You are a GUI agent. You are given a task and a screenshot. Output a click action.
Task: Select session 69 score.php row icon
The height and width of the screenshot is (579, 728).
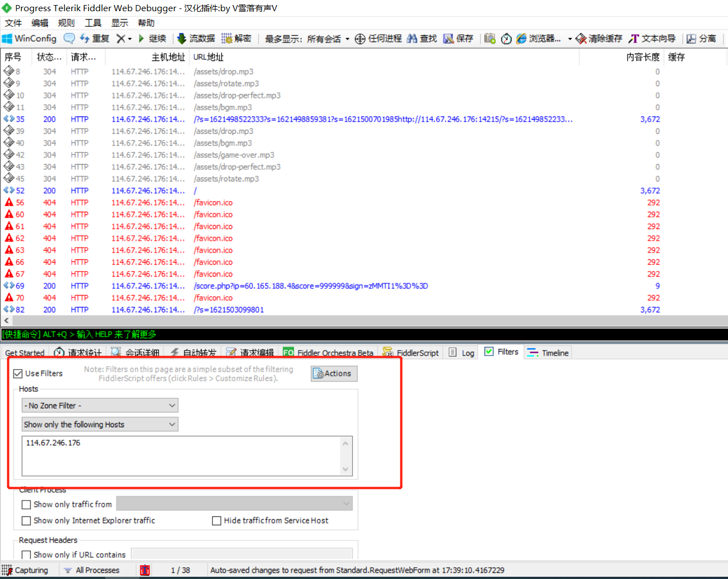[x=9, y=286]
